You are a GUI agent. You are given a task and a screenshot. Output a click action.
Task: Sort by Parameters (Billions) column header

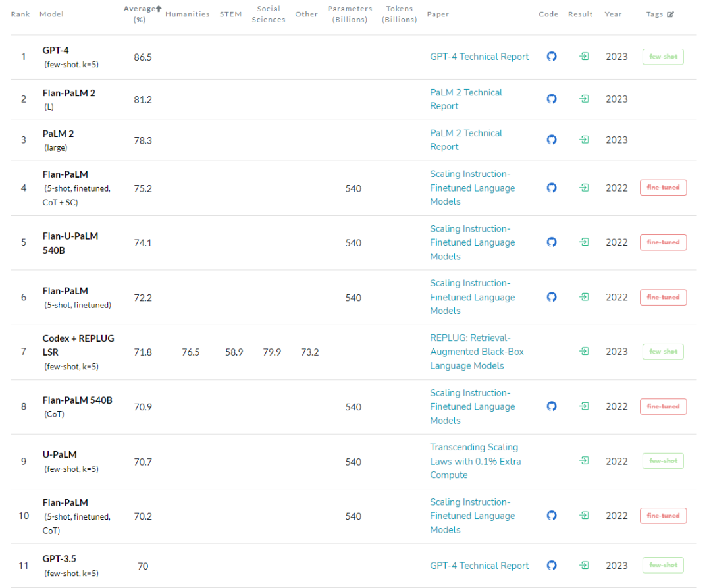coord(350,14)
